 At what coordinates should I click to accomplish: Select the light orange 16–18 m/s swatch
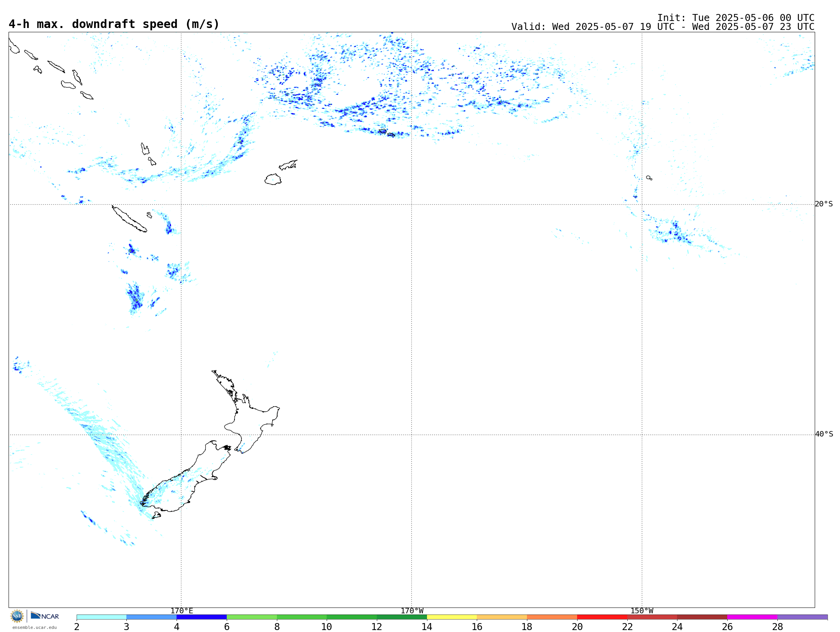tap(502, 617)
